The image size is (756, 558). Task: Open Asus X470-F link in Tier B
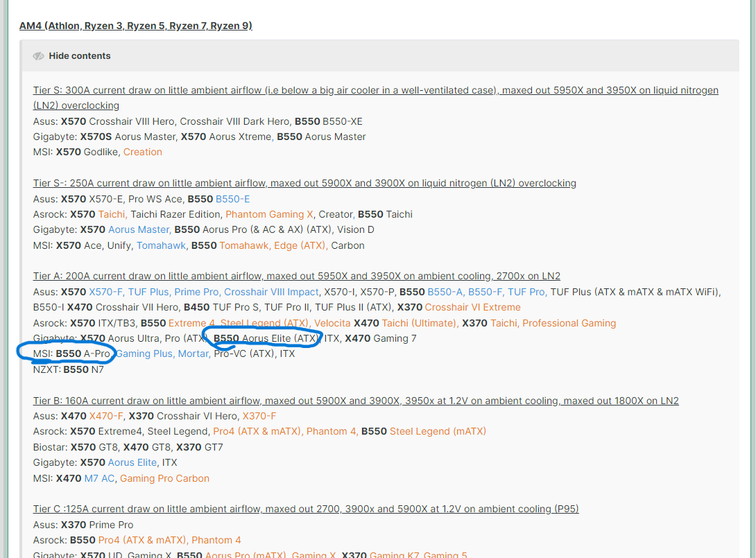pyautogui.click(x=107, y=417)
